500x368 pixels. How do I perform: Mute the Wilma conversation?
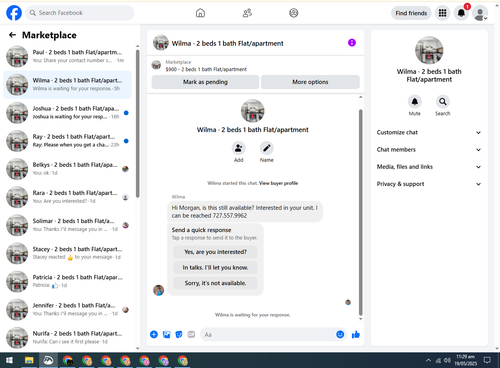[415, 102]
